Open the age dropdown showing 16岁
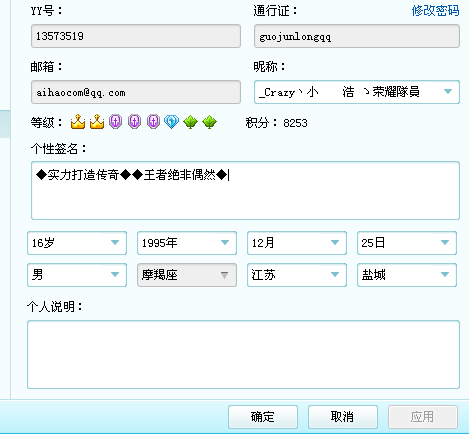This screenshot has width=469, height=448. click(77, 243)
